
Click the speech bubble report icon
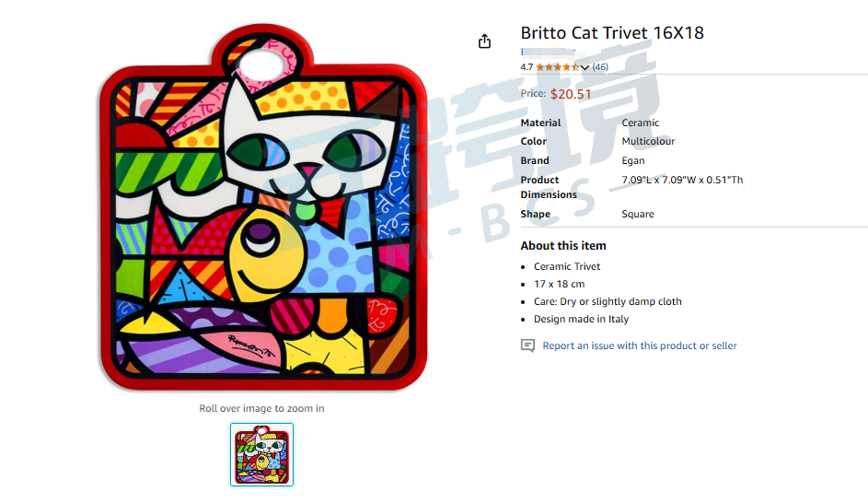tap(527, 345)
